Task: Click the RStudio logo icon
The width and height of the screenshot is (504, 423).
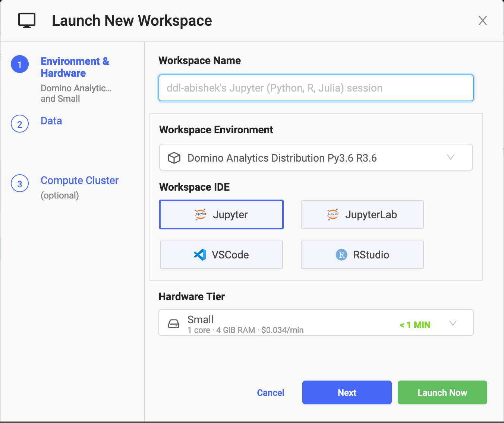Action: click(x=341, y=255)
